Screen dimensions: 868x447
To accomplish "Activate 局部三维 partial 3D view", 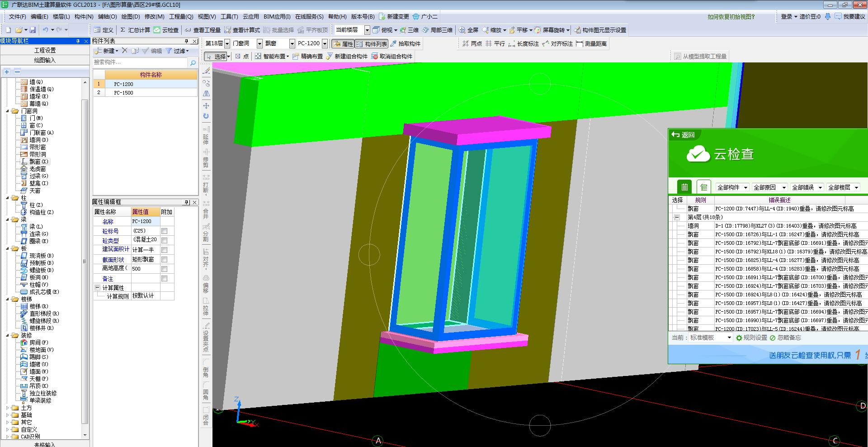I will click(438, 30).
